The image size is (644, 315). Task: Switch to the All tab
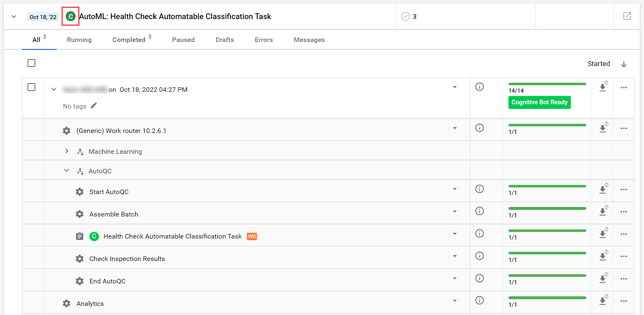coord(39,39)
